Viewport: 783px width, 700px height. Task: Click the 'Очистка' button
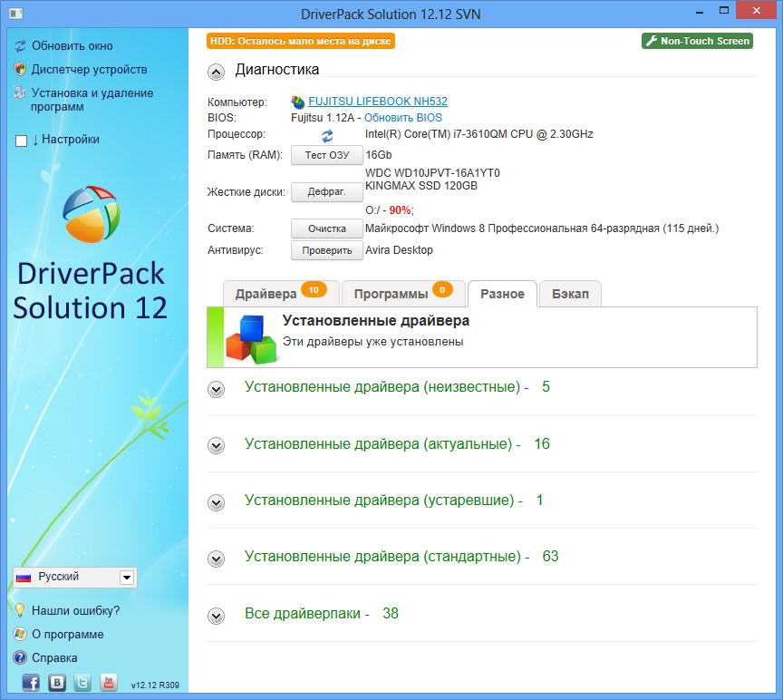(x=327, y=228)
